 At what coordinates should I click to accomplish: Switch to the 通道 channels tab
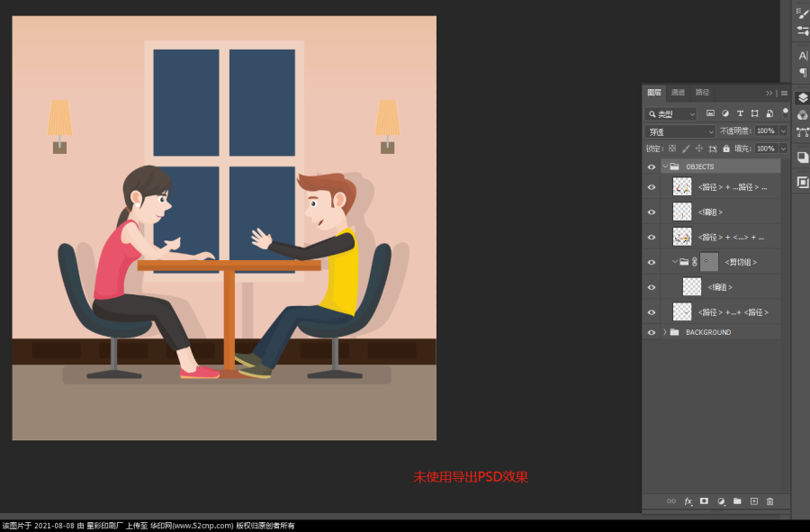(678, 93)
